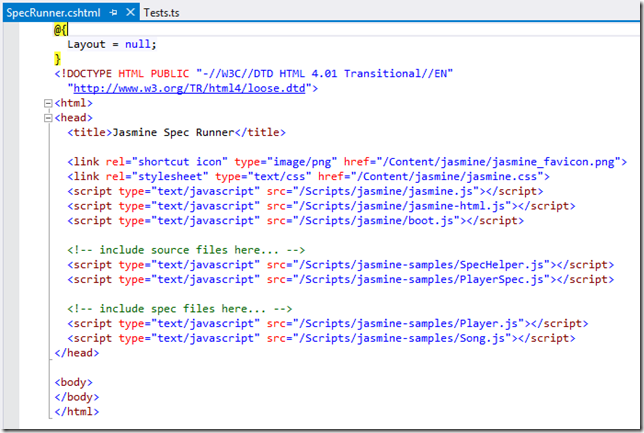644x433 pixels.
Task: Switch to the Tests.ts tab
Action: pos(161,13)
